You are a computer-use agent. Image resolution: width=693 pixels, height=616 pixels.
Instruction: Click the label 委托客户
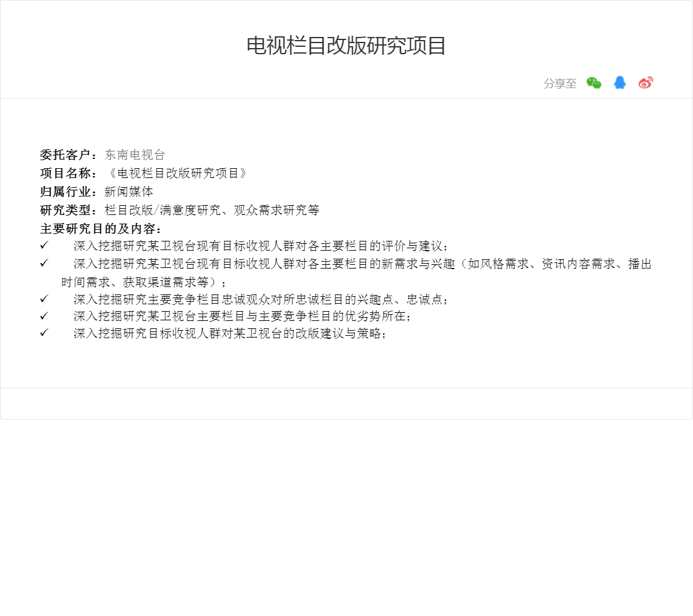(65, 155)
